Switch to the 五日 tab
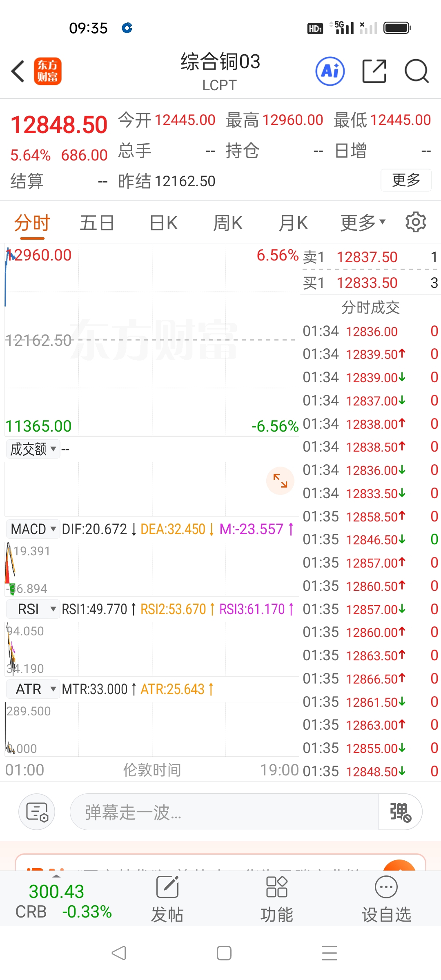 click(x=97, y=223)
